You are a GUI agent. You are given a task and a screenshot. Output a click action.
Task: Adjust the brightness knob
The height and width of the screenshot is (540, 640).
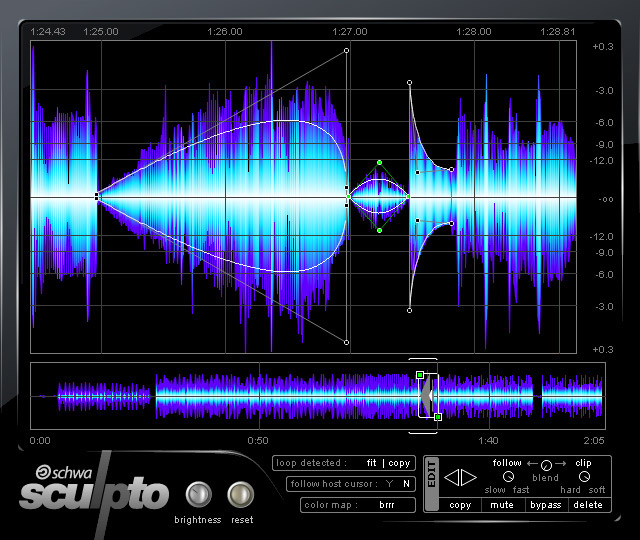[x=200, y=495]
